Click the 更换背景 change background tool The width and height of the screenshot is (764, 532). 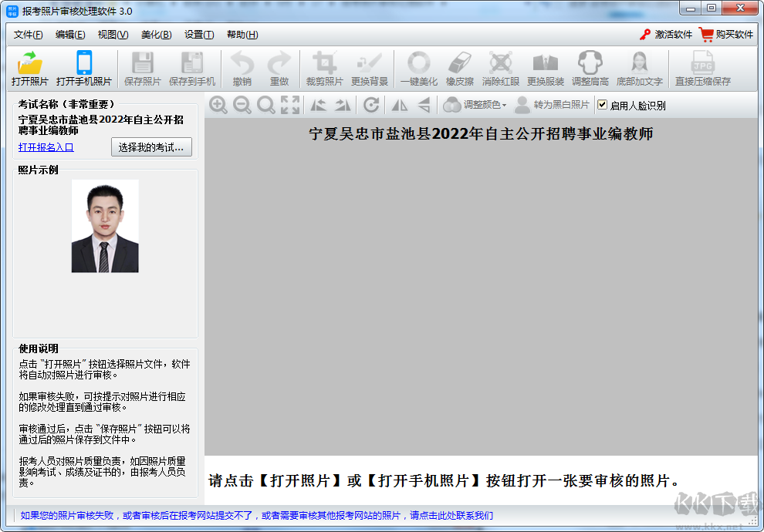(x=369, y=68)
